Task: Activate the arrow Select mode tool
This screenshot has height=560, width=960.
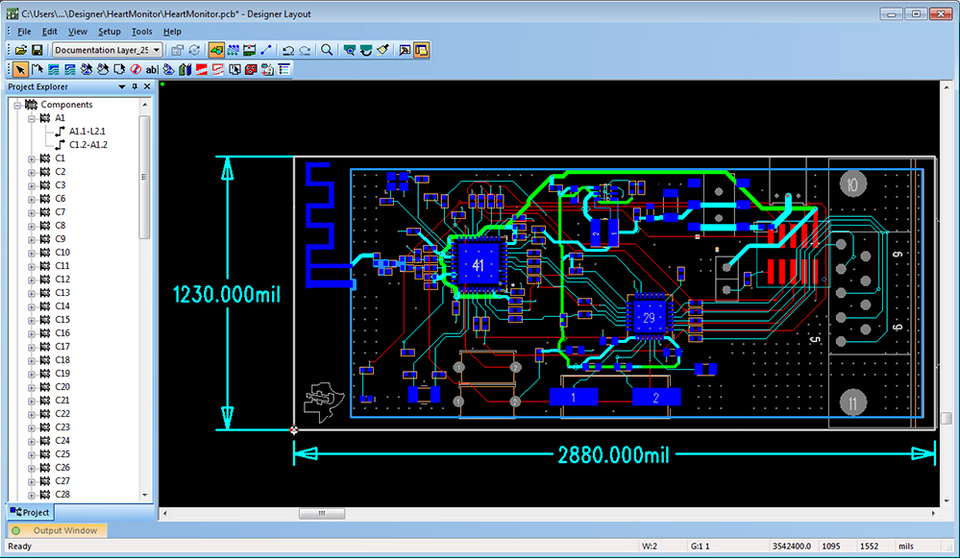Action: coord(20,69)
